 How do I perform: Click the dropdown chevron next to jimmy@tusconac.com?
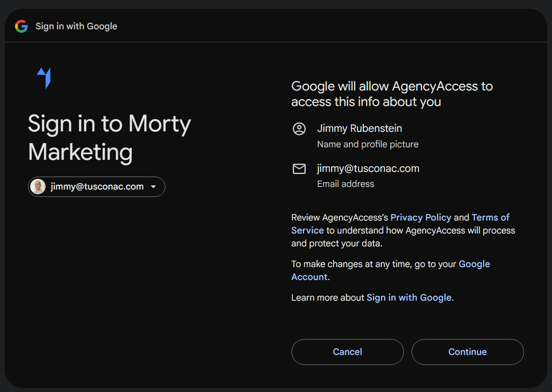153,187
